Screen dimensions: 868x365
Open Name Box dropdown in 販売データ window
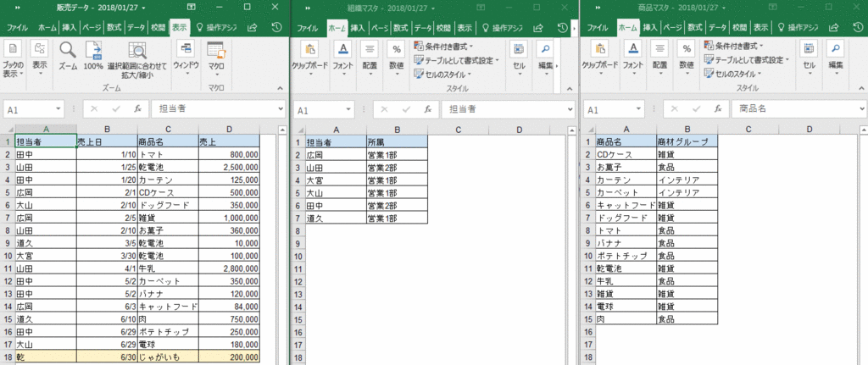pos(58,109)
